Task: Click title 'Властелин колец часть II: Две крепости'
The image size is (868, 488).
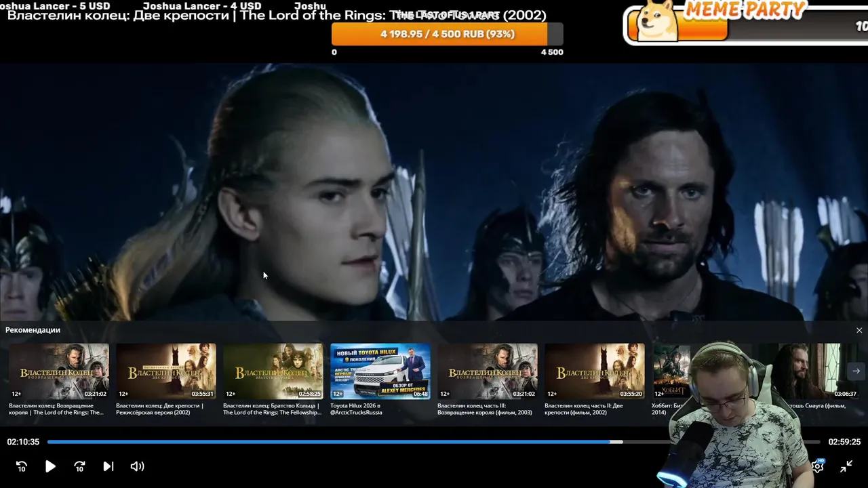Action: point(584,409)
